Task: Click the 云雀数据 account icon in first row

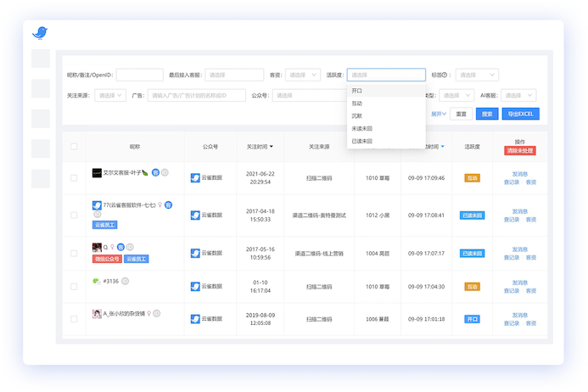Action: [x=195, y=178]
